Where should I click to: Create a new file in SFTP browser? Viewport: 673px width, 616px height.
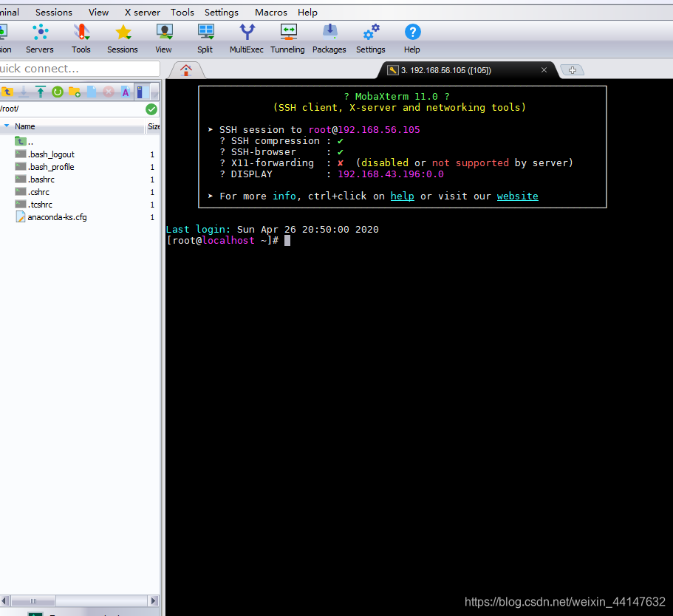[92, 92]
